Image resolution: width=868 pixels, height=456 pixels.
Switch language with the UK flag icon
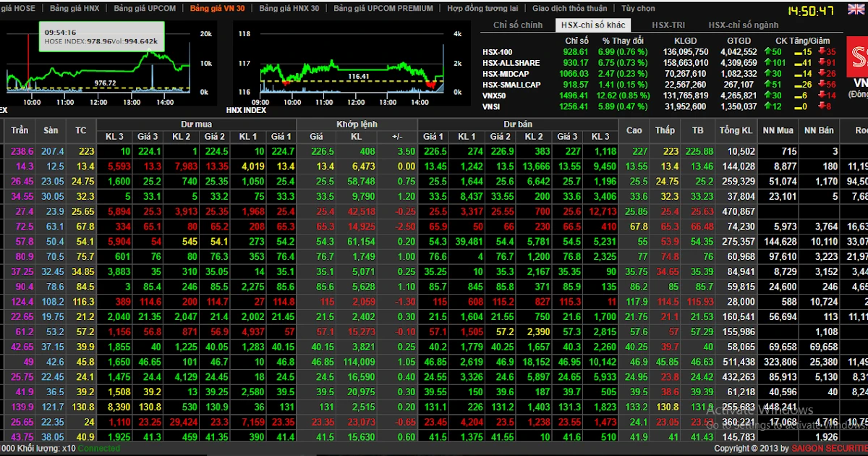click(856, 9)
